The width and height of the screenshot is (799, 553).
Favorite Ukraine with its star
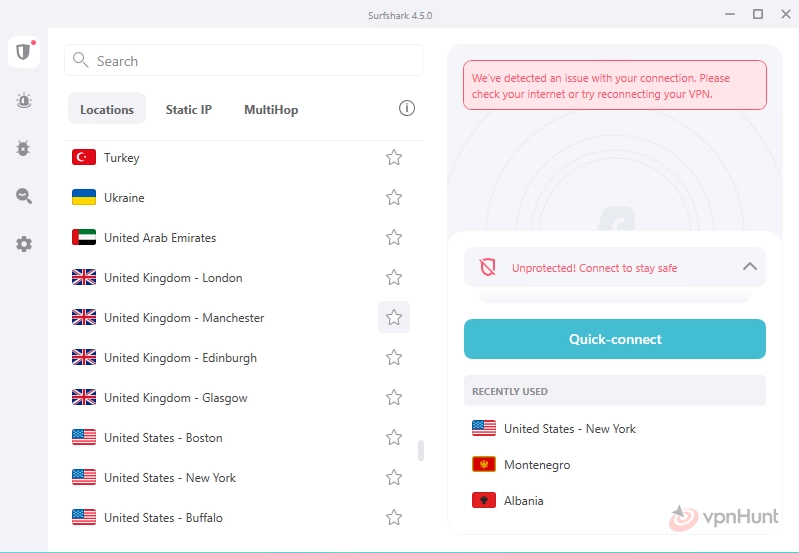point(394,197)
